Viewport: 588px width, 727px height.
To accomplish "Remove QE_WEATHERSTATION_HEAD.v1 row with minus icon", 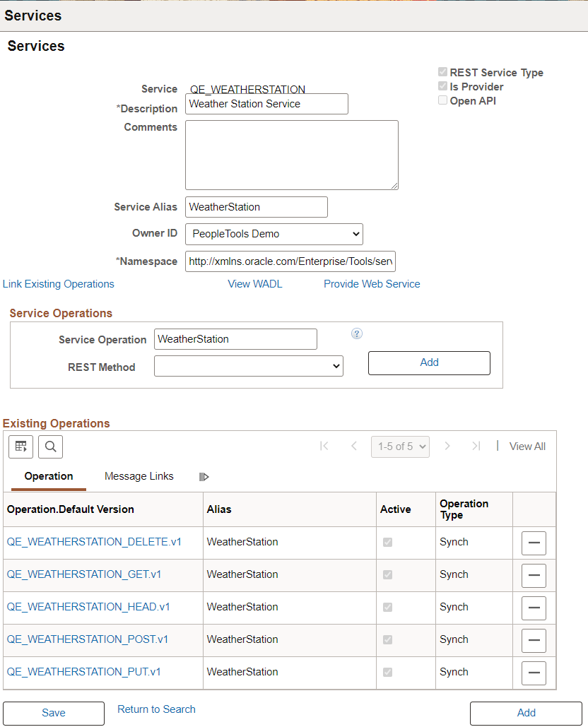I will pyautogui.click(x=534, y=608).
